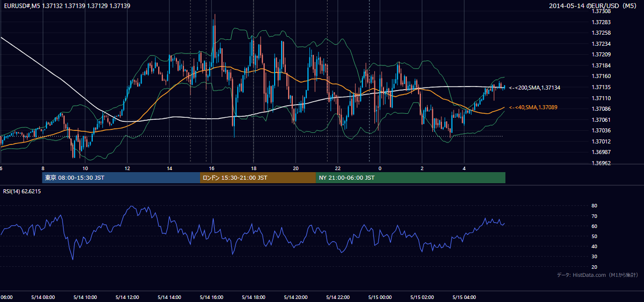644x302 pixels.
Task: Click the RSI(14) 62.6215 indicator label
Action: tap(22, 191)
